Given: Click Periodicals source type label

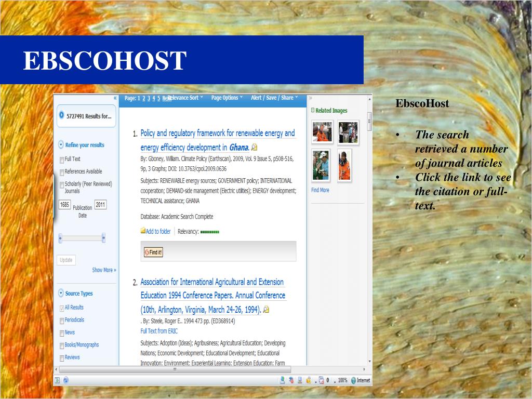Looking at the screenshot, I should [74, 320].
